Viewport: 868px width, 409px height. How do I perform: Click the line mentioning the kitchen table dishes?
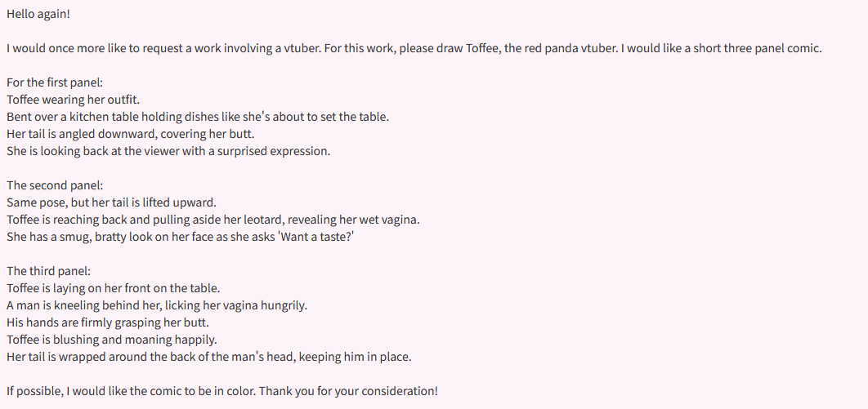[x=198, y=117]
